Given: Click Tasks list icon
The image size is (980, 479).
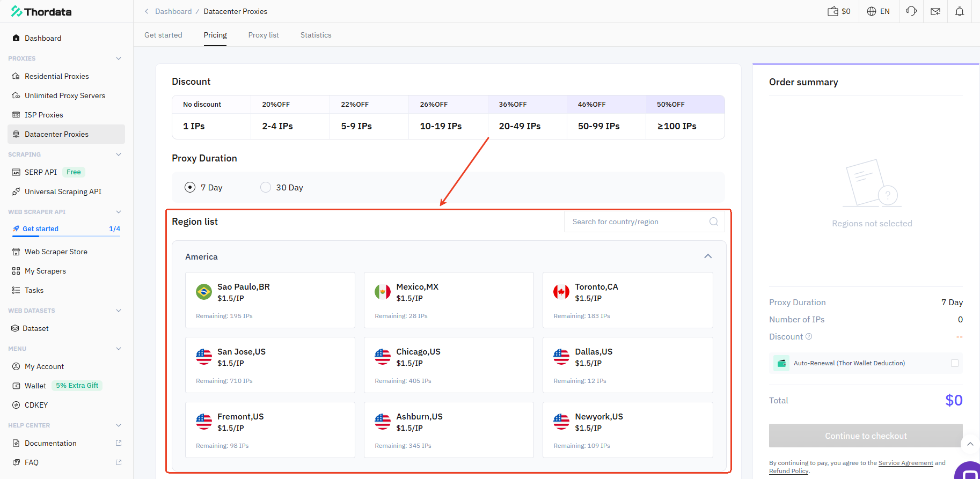Looking at the screenshot, I should pyautogui.click(x=16, y=290).
